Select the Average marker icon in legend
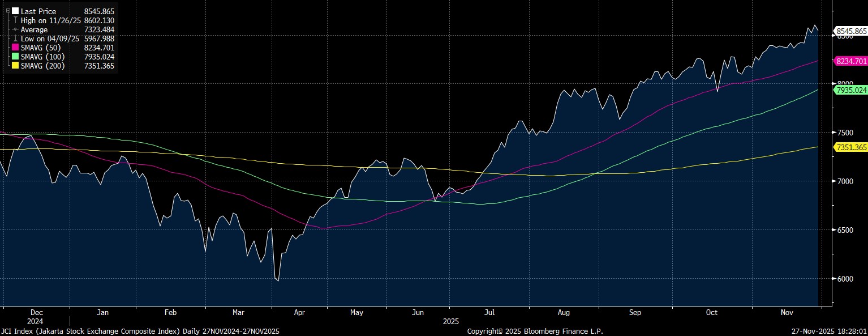This screenshot has height=336, width=868. [x=15, y=29]
